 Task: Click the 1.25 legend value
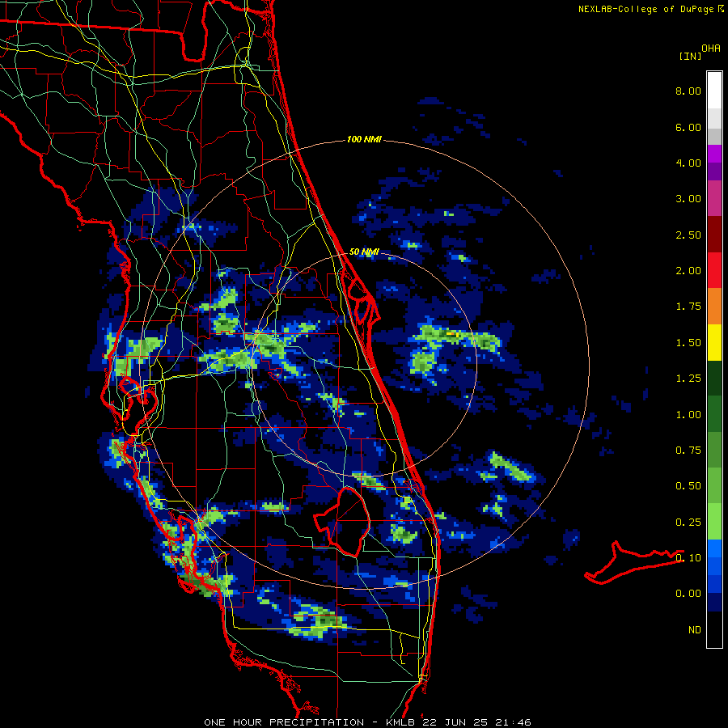pos(688,379)
